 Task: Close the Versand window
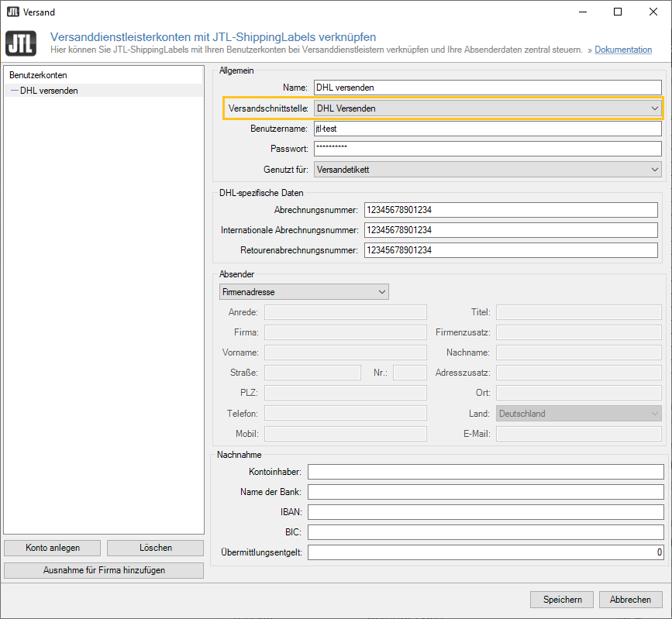coord(653,12)
